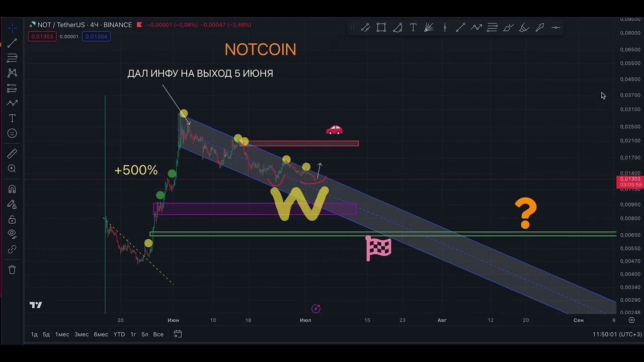
Task: Set the range to 1д
Action: coord(34,334)
